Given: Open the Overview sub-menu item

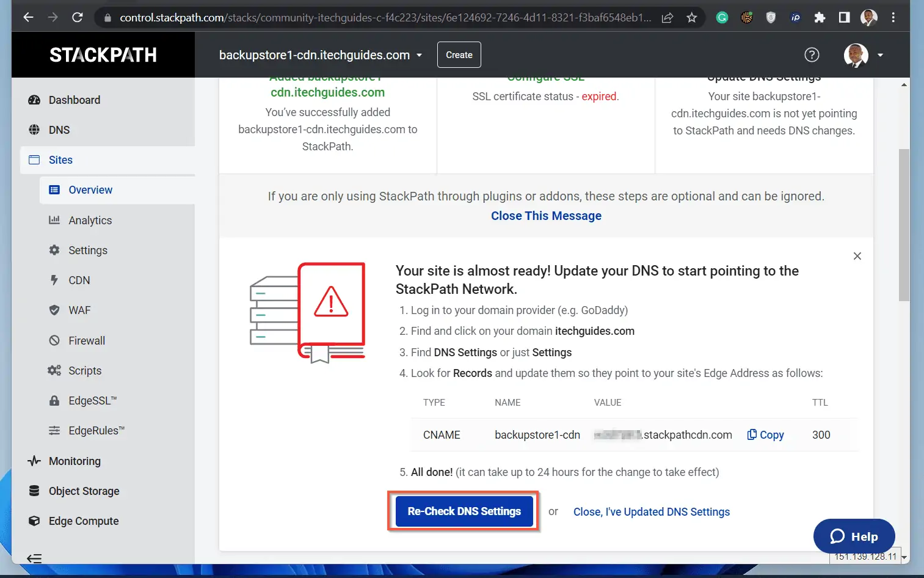Looking at the screenshot, I should [117, 190].
